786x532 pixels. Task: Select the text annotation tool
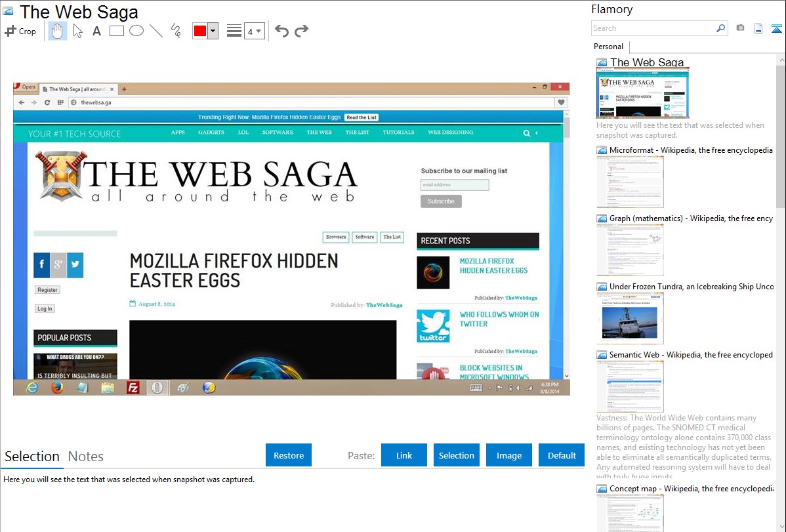[x=96, y=31]
